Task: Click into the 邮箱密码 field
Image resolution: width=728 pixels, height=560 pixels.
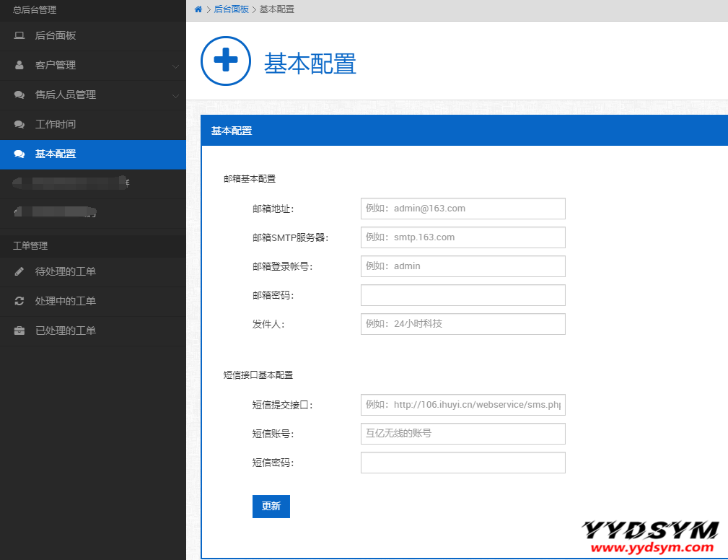Action: click(462, 295)
